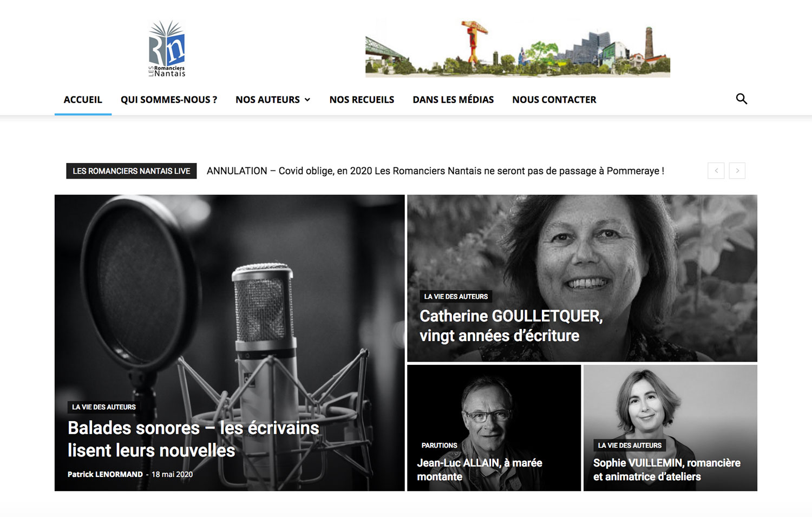Show next live ticker headline

[737, 171]
